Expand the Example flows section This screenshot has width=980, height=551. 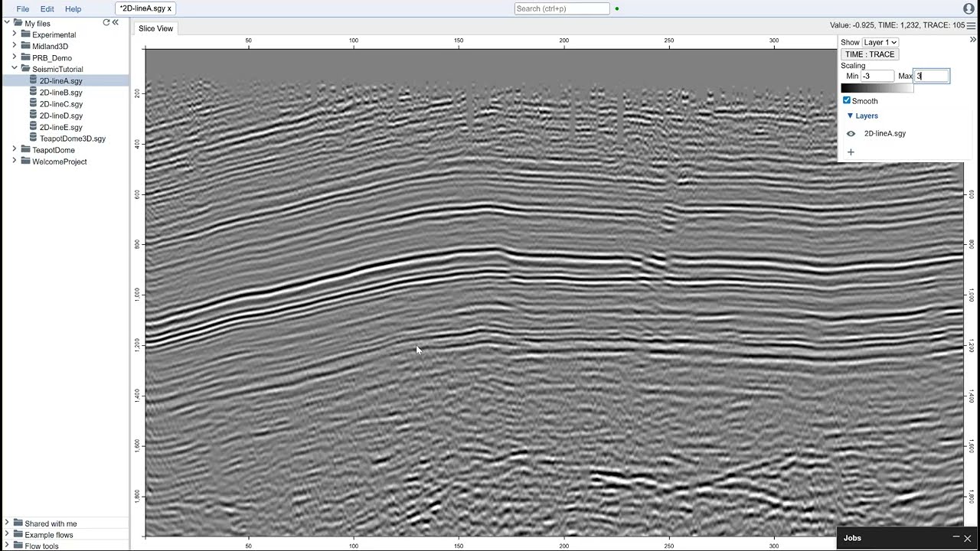click(x=7, y=535)
